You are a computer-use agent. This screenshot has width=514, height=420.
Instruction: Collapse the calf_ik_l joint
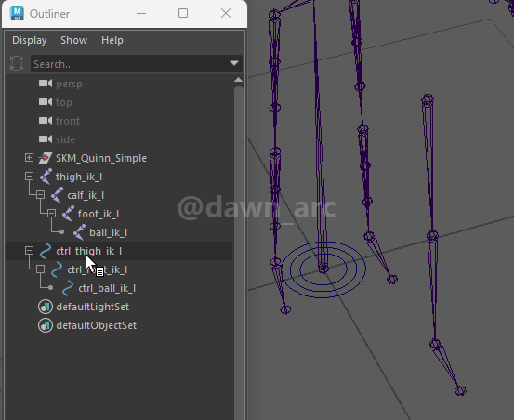[40, 195]
